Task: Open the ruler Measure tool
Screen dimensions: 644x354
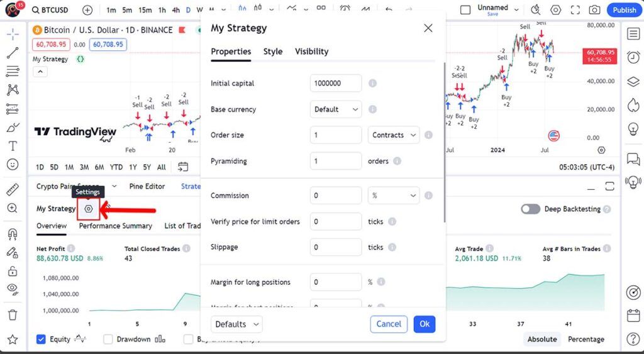Action: click(13, 189)
